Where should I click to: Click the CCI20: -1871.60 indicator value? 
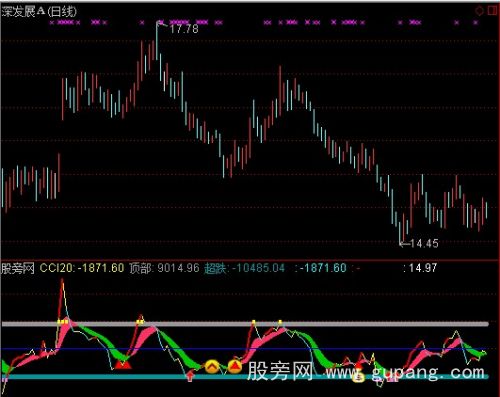click(82, 268)
